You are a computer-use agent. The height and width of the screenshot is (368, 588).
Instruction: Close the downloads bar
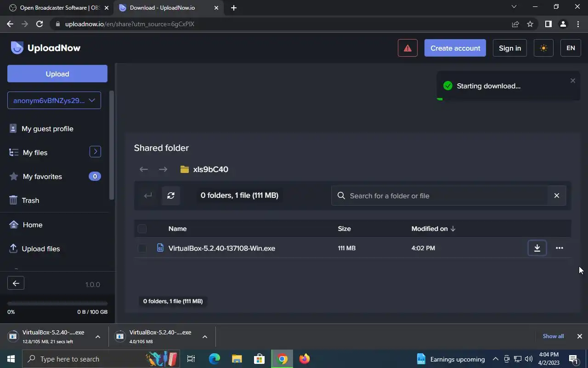coord(579,336)
